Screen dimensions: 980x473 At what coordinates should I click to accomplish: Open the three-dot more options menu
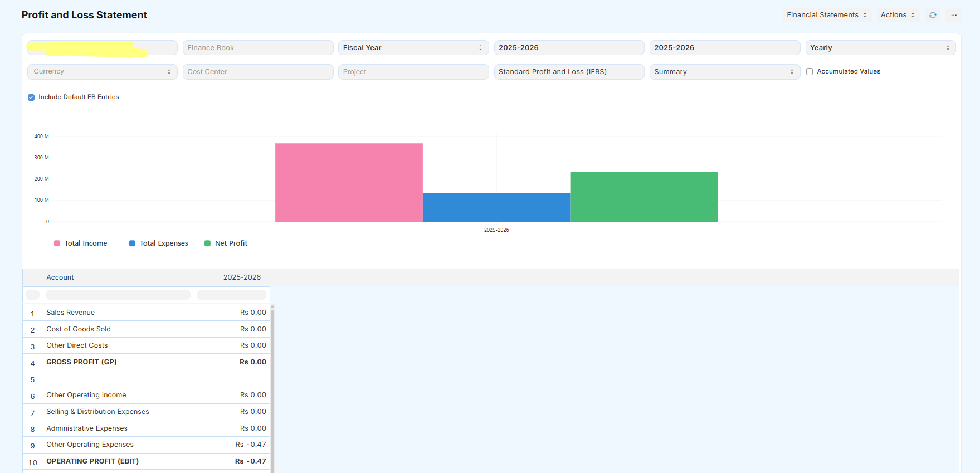coord(954,15)
